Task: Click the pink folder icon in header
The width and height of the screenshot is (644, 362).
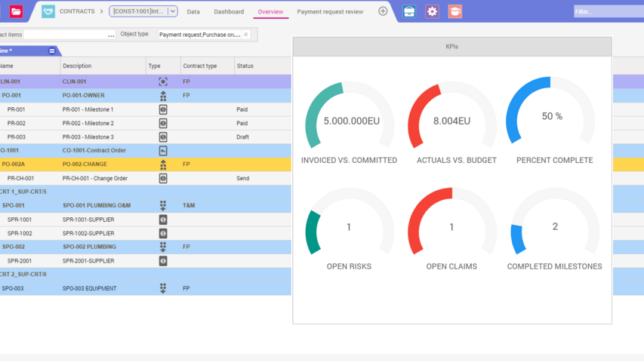Action: [x=16, y=11]
